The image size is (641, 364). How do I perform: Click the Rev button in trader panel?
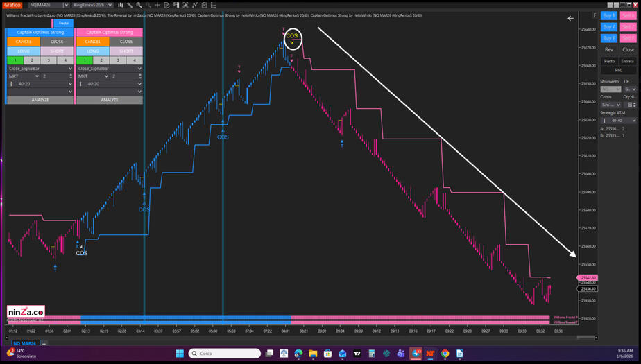pos(609,50)
